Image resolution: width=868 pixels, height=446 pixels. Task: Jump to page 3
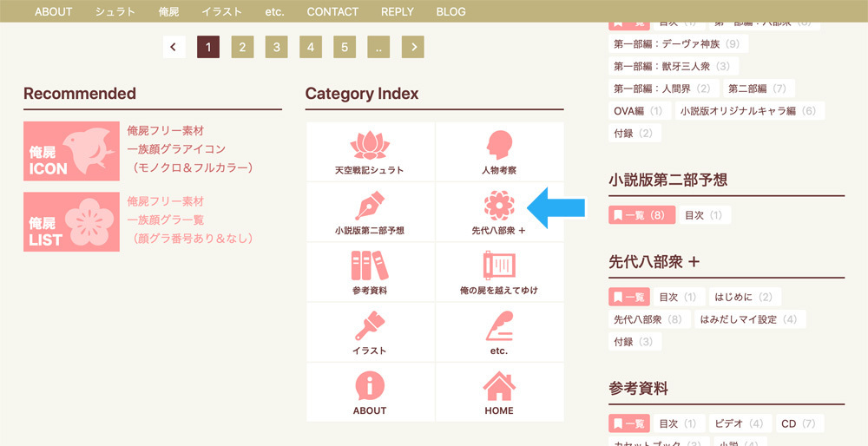pyautogui.click(x=276, y=47)
